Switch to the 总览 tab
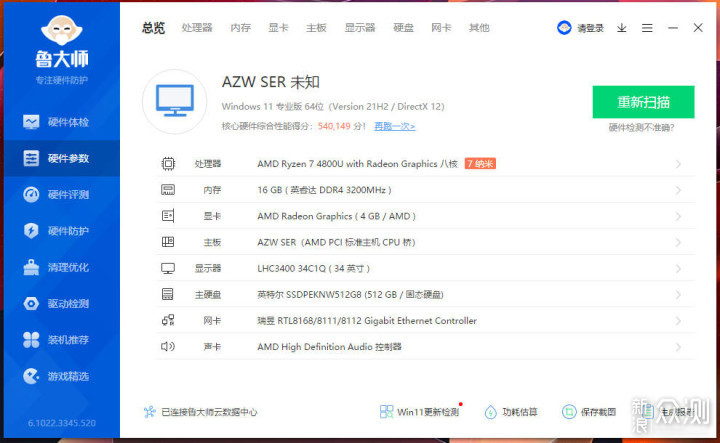 coord(153,28)
